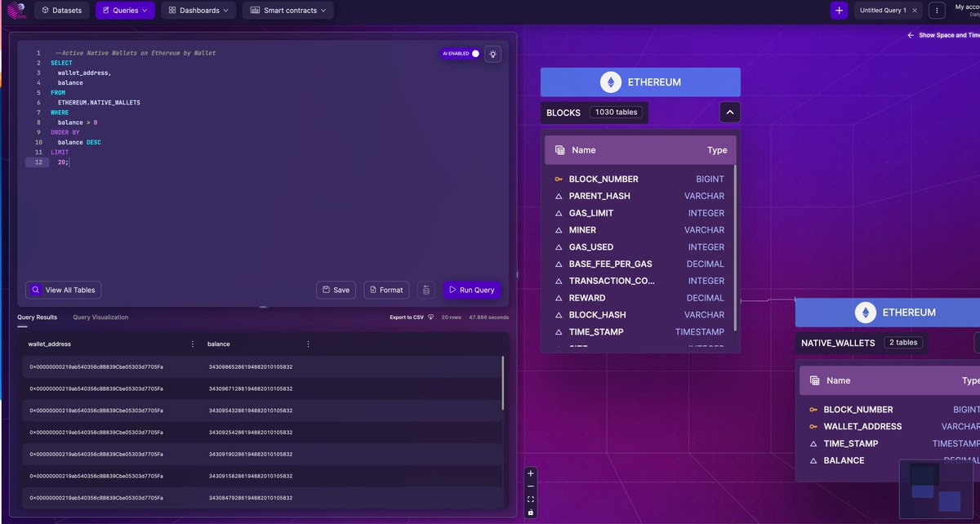This screenshot has width=980, height=524.
Task: Click into the SQL editor on LIMIT line
Action: coord(60,153)
